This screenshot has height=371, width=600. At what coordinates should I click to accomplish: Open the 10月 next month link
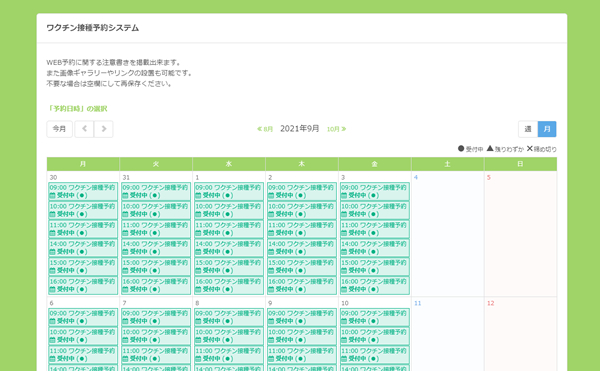tap(336, 129)
